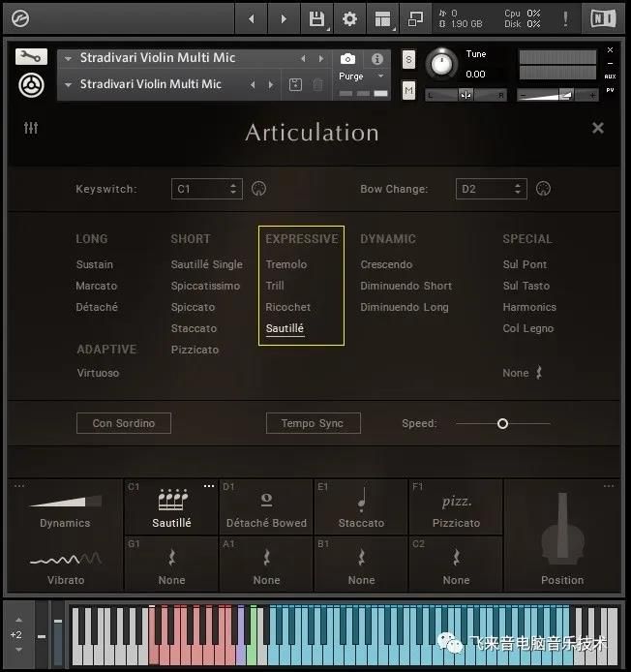
Task: Click the Tune knob
Action: tap(441, 64)
